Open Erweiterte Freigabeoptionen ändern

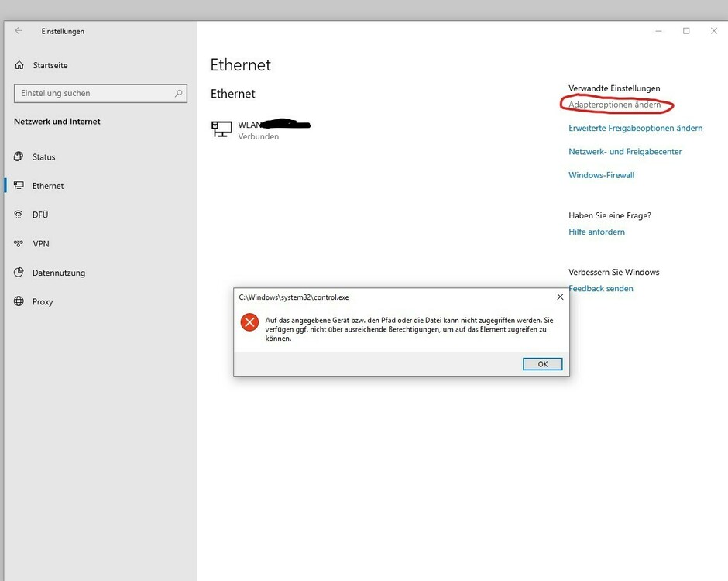635,128
